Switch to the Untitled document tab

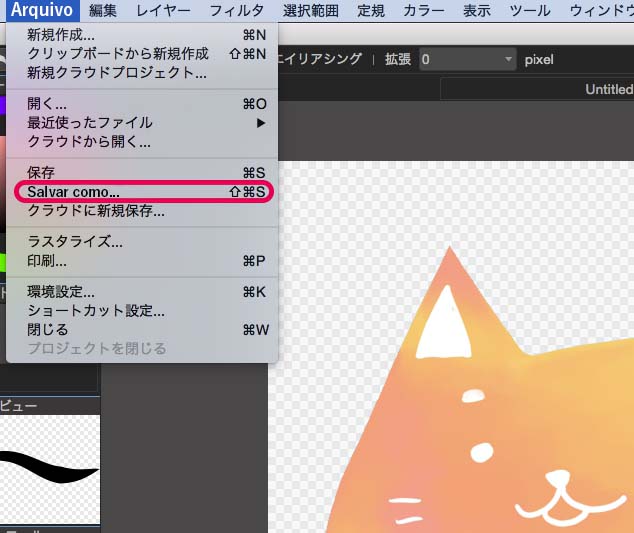(x=537, y=89)
